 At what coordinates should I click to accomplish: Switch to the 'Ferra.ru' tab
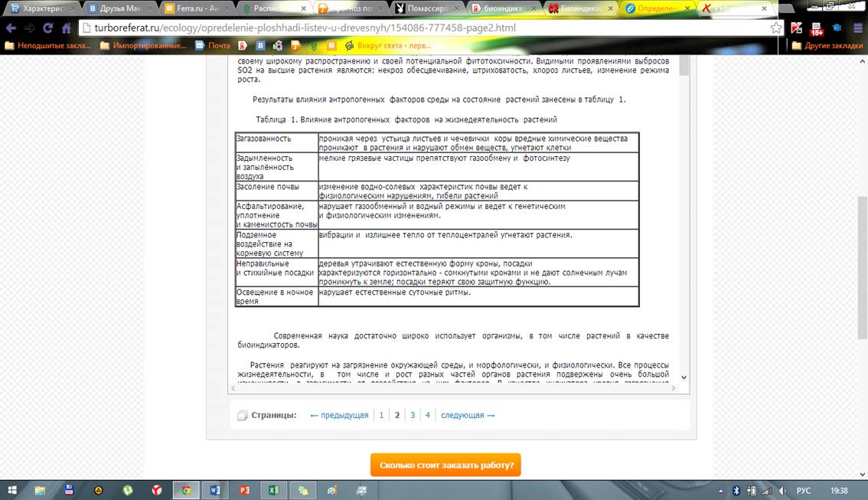pyautogui.click(x=191, y=9)
